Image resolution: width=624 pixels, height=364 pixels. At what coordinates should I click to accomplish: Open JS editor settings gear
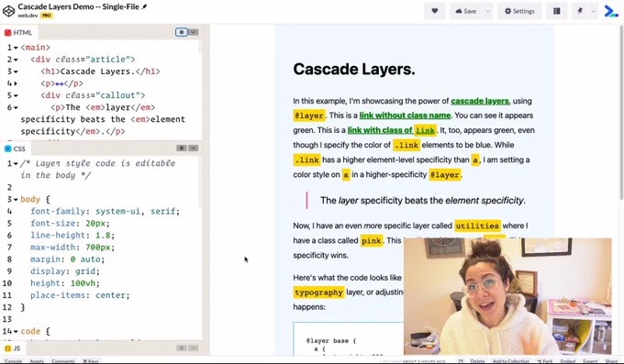click(x=182, y=348)
